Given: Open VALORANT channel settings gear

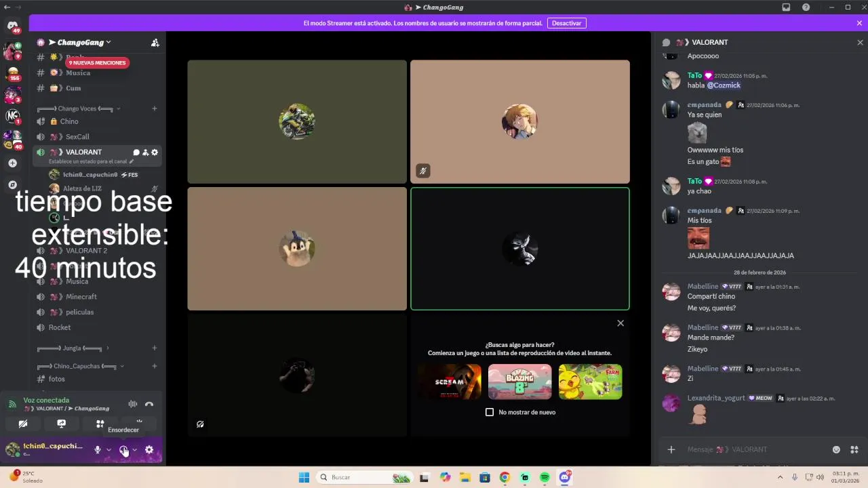Looking at the screenshot, I should [x=155, y=152].
